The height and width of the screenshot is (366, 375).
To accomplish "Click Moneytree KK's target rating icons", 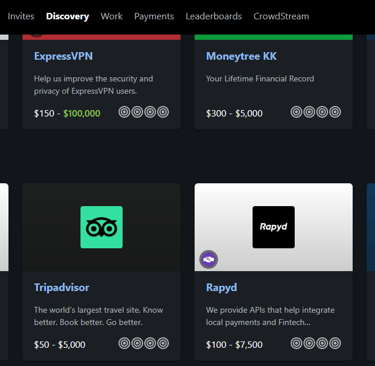I will coord(316,112).
